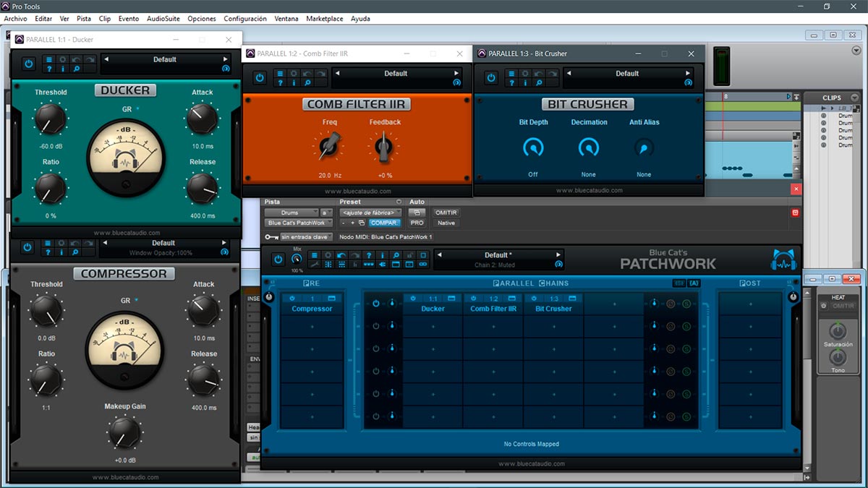Viewport: 868px width, 488px height.
Task: Click the OMITIR bypass button
Action: click(446, 213)
